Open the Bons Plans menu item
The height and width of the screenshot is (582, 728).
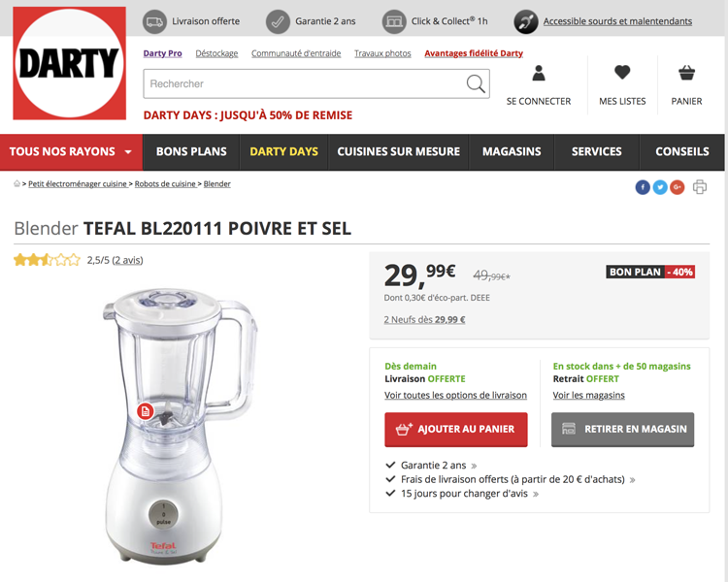coord(191,151)
